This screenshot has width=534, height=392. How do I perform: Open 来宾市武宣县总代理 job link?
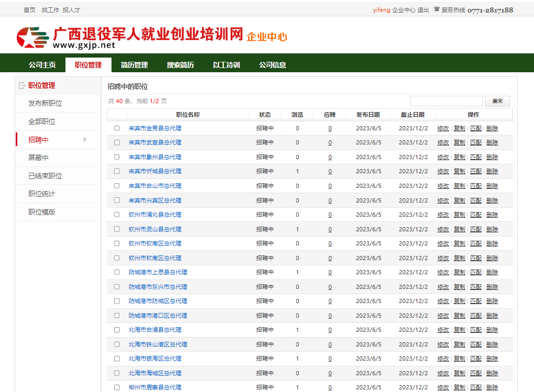155,142
